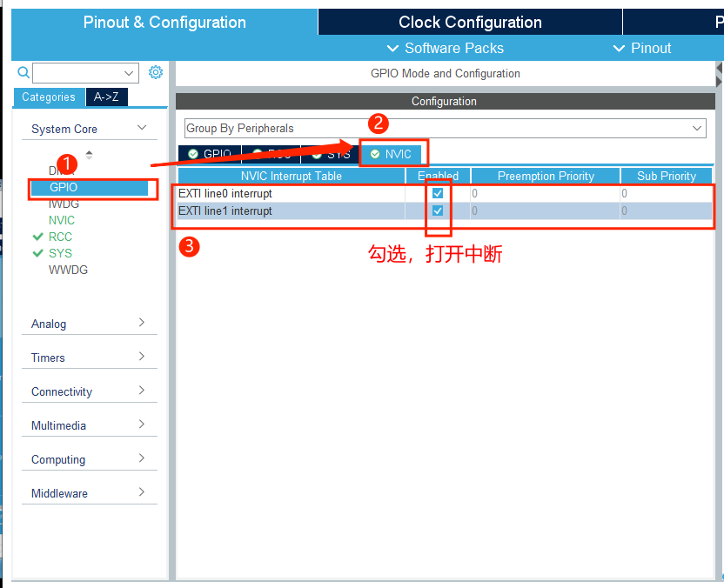This screenshot has height=588, width=724.
Task: Open Group By Peripherals dropdown
Action: [x=446, y=129]
